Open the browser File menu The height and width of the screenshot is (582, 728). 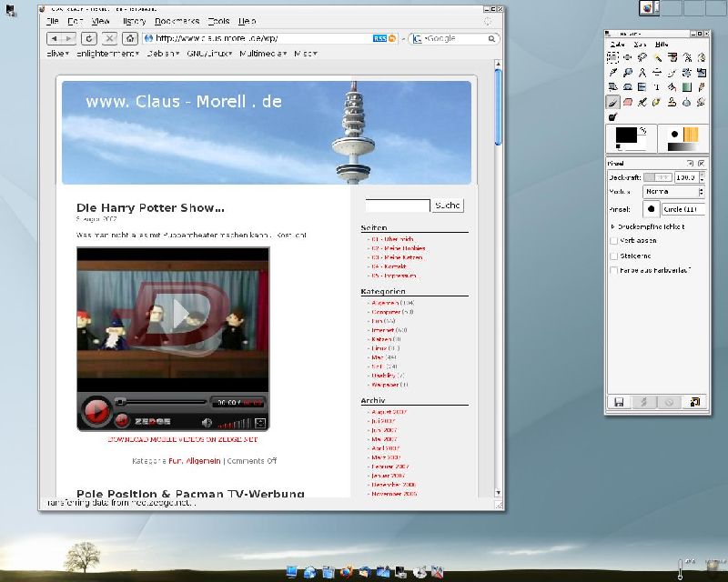click(53, 21)
